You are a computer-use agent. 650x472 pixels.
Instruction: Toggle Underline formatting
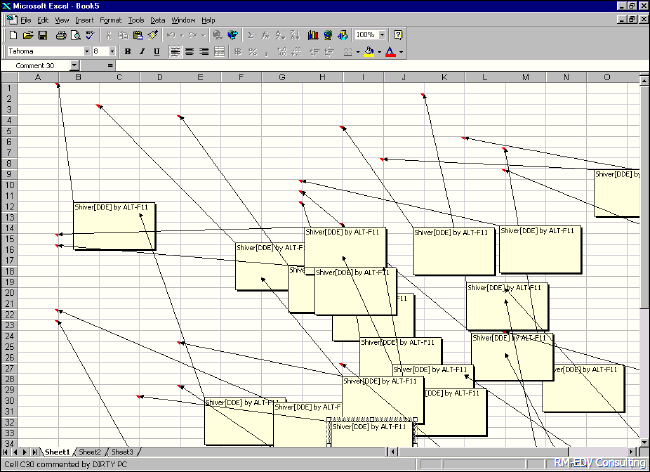pos(157,51)
